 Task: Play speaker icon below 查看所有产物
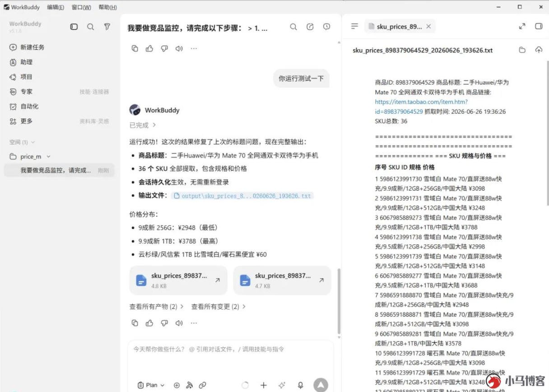(x=179, y=323)
